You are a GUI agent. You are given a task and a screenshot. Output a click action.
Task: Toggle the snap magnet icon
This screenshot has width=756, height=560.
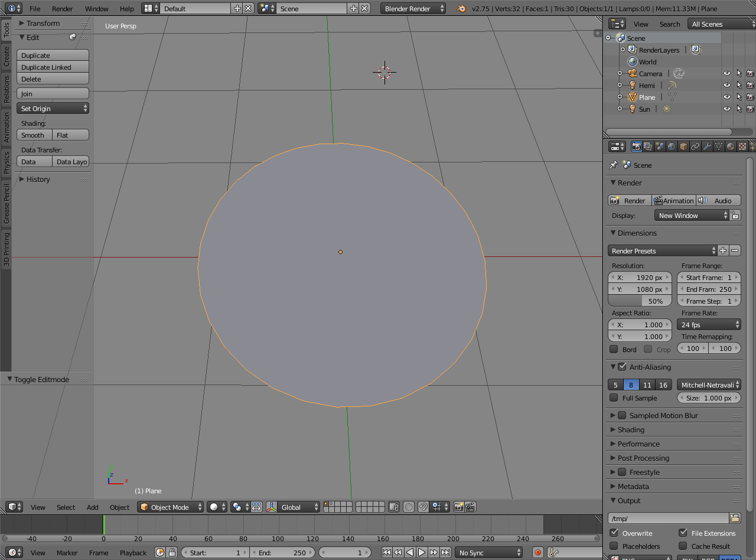click(423, 507)
